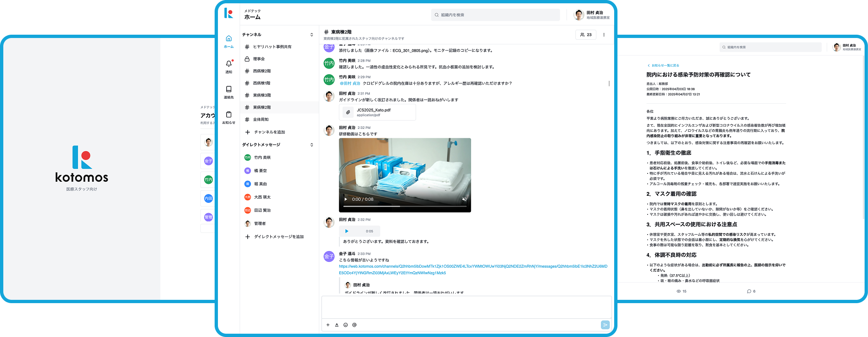Open the 全体周知 channel
Screen dimensions: 868x337
click(x=279, y=119)
